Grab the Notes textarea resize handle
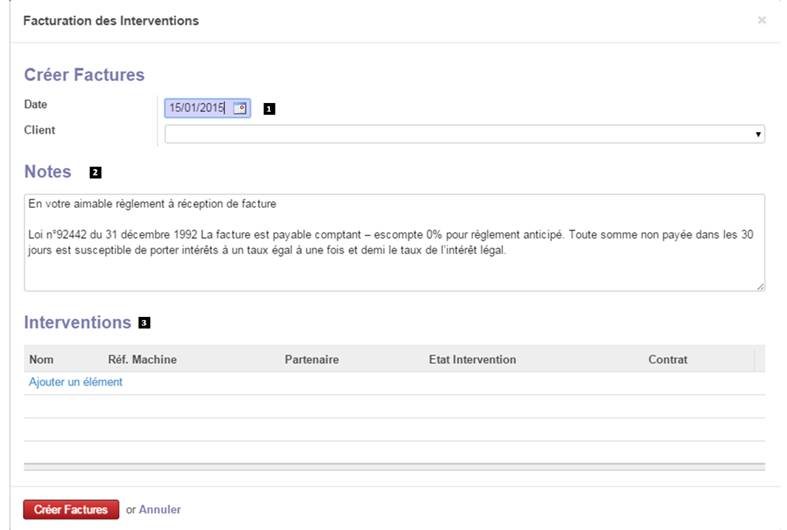Screen dimensions: 787x530 [x=760, y=287]
